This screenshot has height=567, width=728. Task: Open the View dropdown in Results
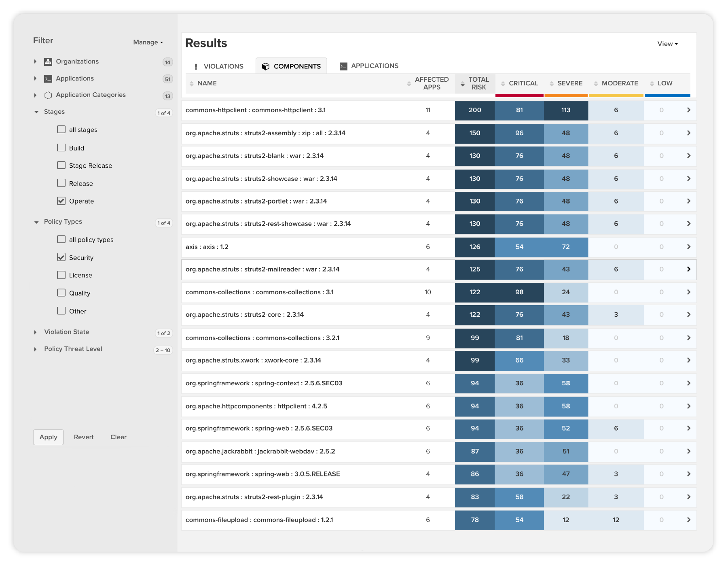pos(667,44)
